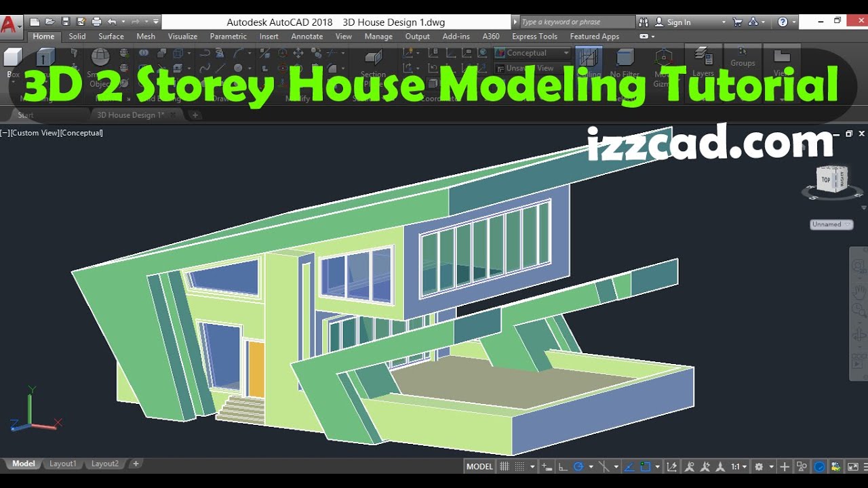The image size is (868, 488).
Task: Open Help with the question mark icon
Action: [x=783, y=22]
